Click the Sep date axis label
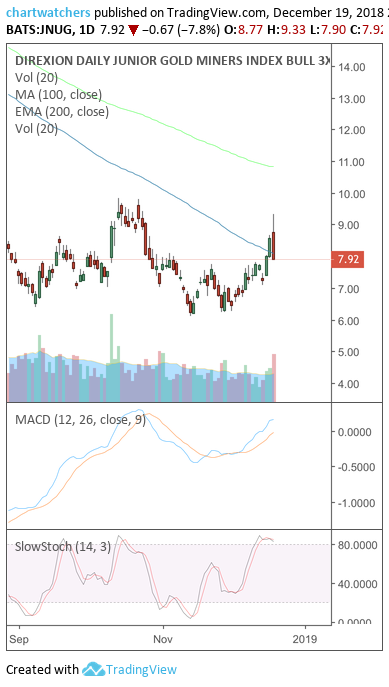 [x=20, y=639]
